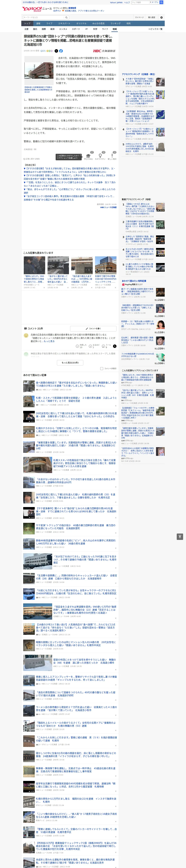Image resolution: width=186 pixels, height=868 pixels.
Task: Open the first access ranking article thumbnail
Action: tap(160, 82)
